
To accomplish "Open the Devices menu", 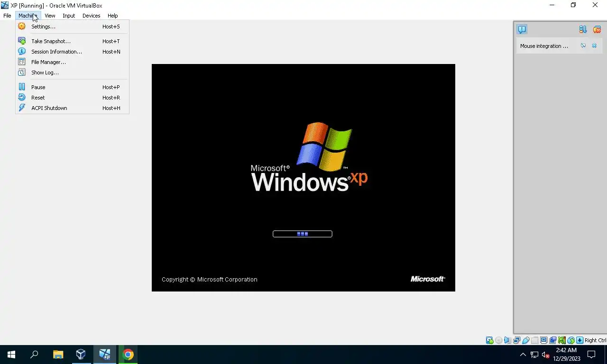I will (x=91, y=16).
